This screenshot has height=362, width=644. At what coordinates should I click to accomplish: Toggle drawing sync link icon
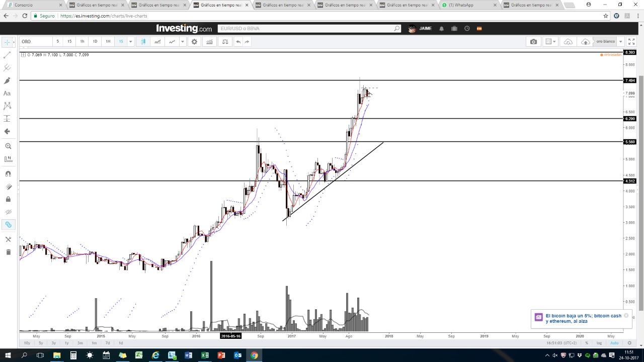[x=8, y=225]
